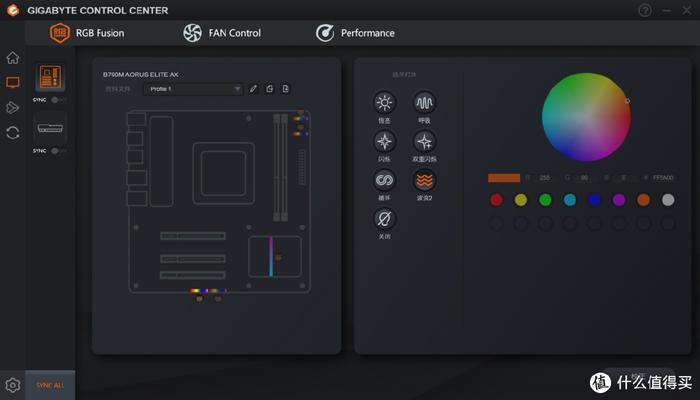Select the white preset swatch

(668, 200)
